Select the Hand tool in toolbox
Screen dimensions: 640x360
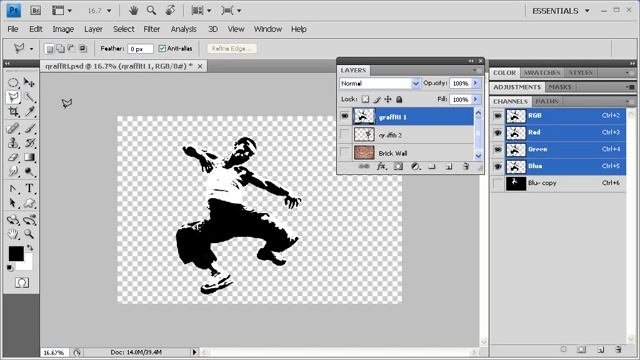pyautogui.click(x=13, y=234)
